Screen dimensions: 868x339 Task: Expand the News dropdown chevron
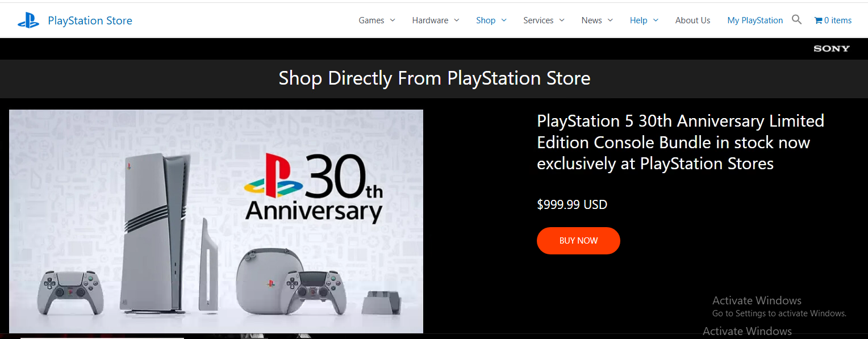610,20
